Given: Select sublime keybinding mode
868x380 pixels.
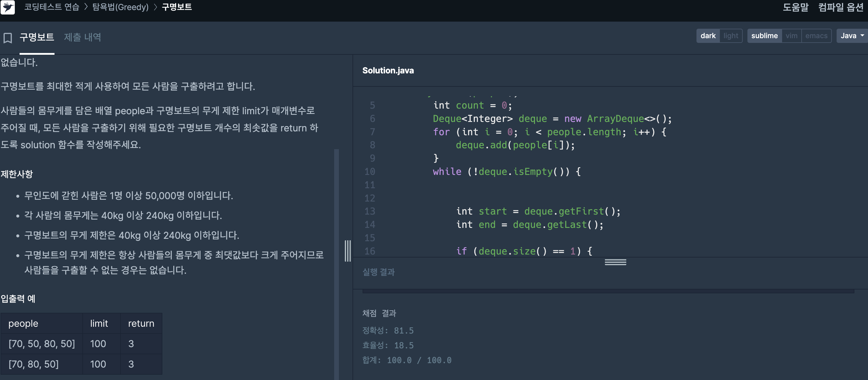Looking at the screenshot, I should [764, 36].
